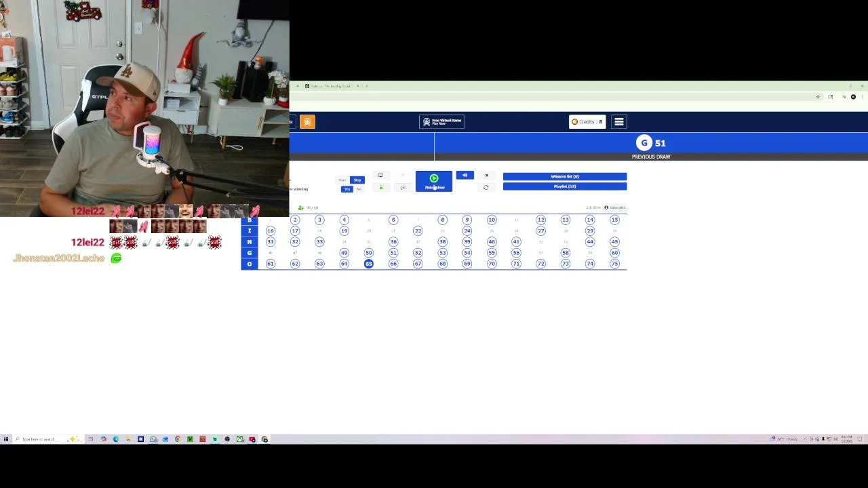The height and width of the screenshot is (488, 868).
Task: Click bingo ball number 31
Action: tap(271, 241)
